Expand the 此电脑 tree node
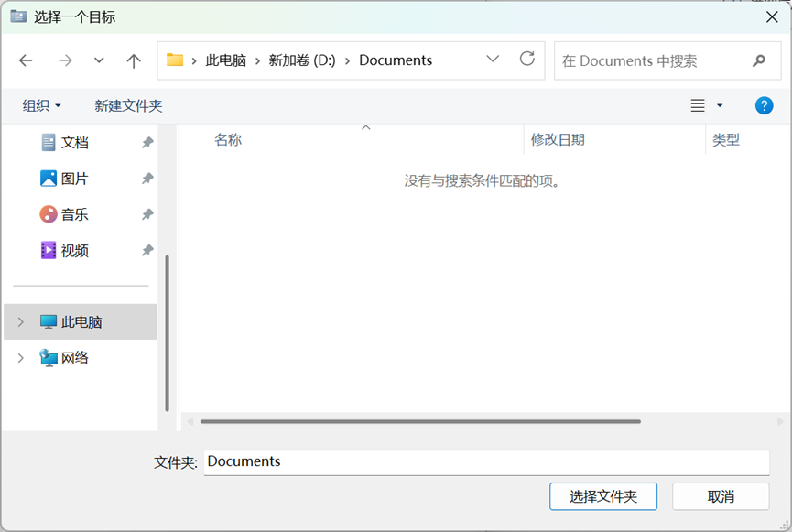 tap(21, 322)
